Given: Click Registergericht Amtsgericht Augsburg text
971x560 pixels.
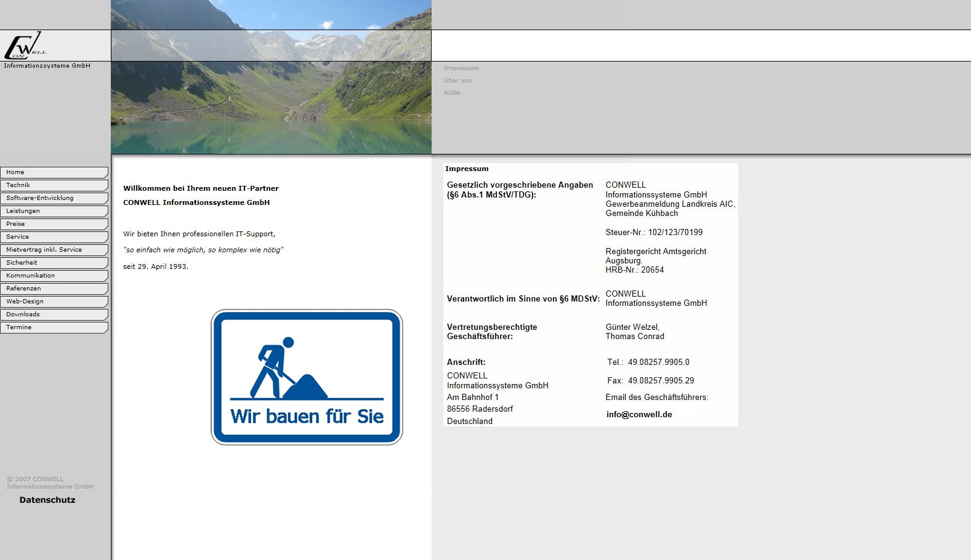Looking at the screenshot, I should click(656, 256).
